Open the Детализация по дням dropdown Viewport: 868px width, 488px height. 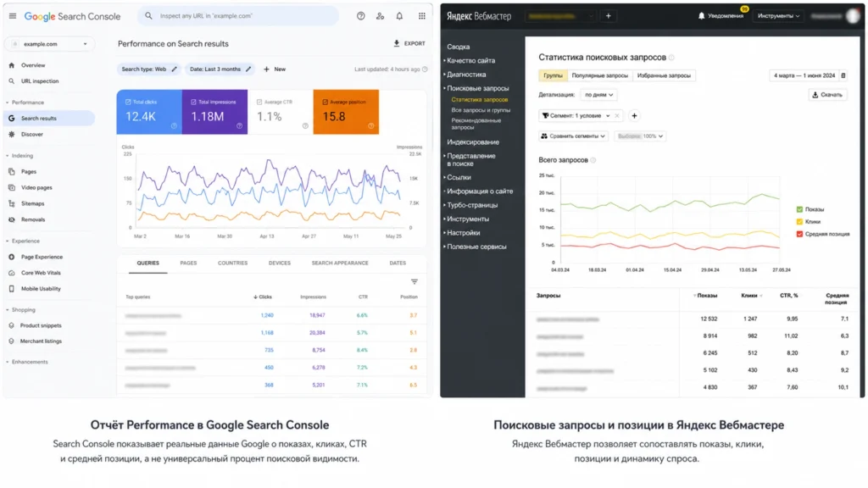pos(599,95)
